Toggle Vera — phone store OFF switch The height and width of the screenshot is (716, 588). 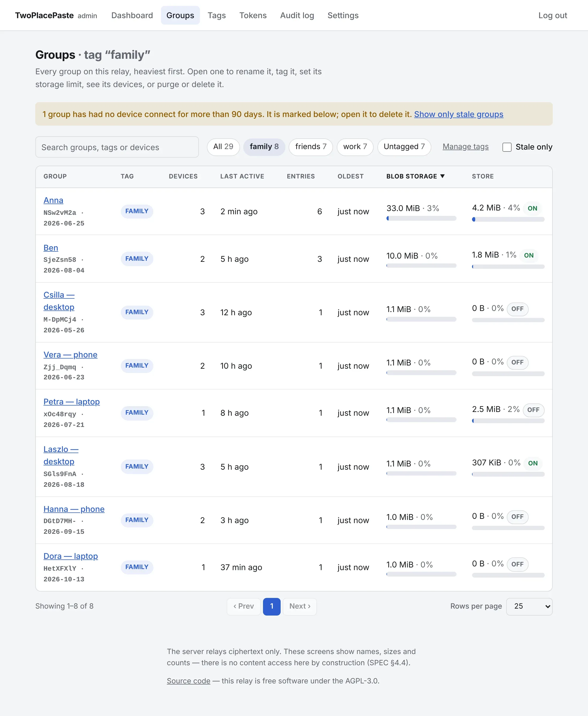[x=517, y=362]
